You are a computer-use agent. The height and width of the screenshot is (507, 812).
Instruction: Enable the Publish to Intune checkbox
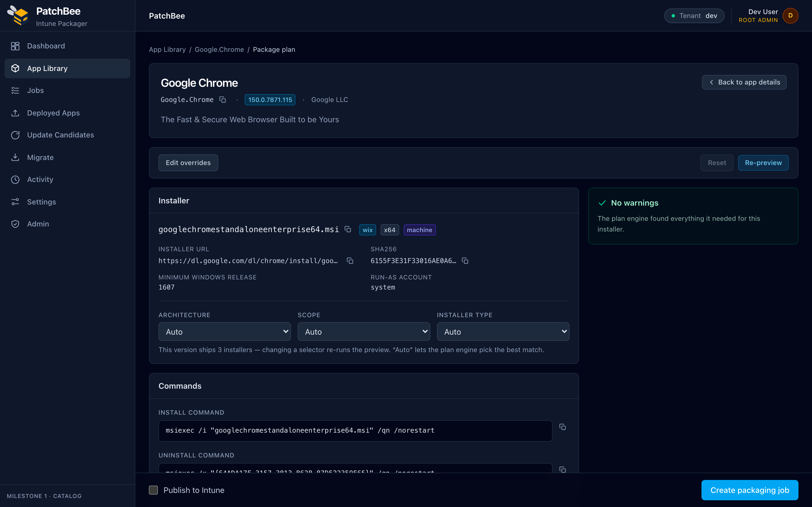pyautogui.click(x=153, y=490)
